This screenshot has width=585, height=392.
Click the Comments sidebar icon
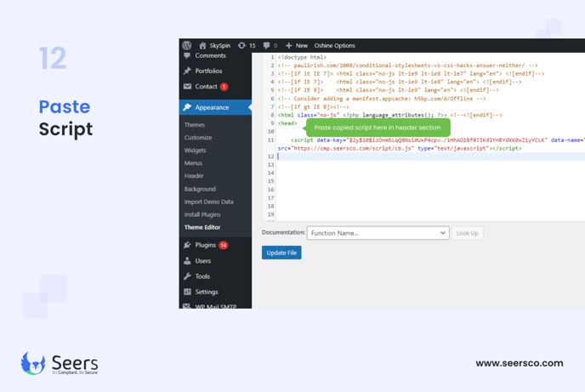pyautogui.click(x=187, y=55)
